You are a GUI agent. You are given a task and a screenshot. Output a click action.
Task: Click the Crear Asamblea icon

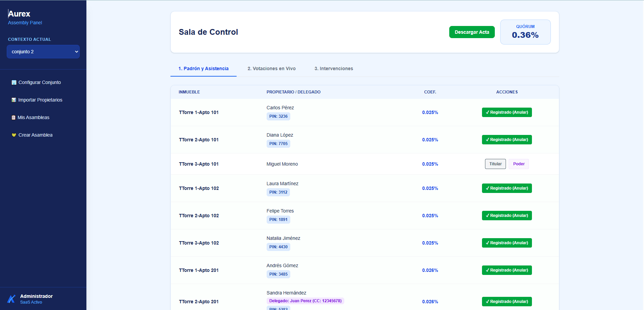(14, 135)
